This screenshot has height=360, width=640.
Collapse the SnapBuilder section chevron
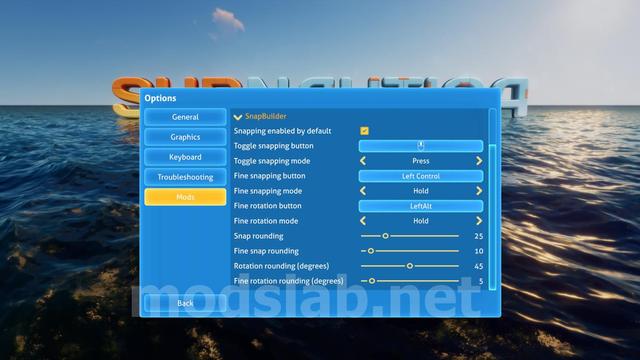coord(238,117)
